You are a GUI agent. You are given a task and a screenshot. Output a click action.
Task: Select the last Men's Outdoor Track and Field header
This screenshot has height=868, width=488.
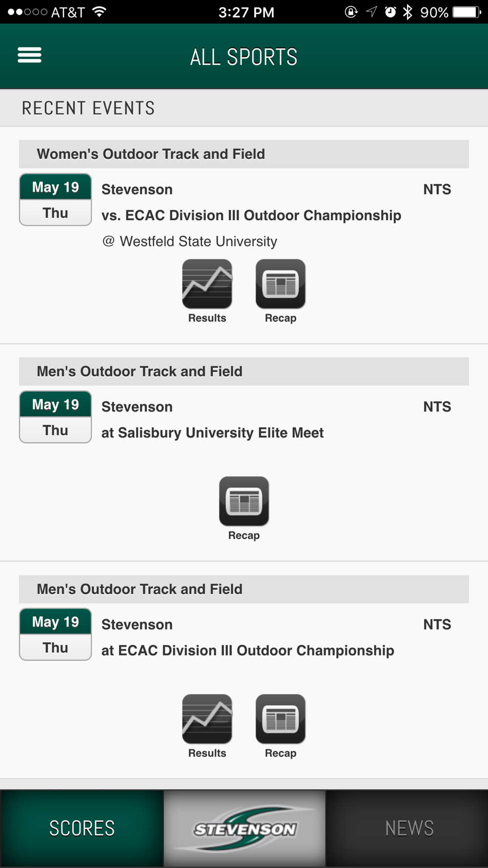[244, 589]
